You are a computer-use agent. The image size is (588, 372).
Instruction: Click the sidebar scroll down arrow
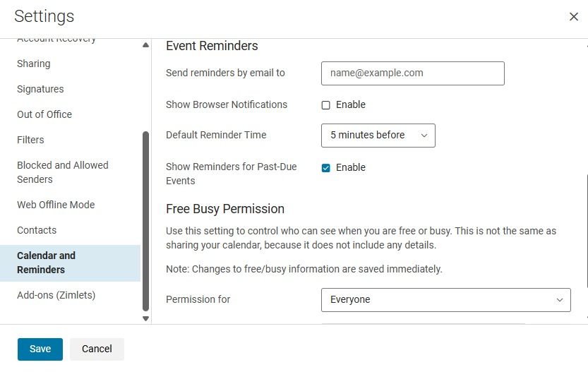[146, 318]
